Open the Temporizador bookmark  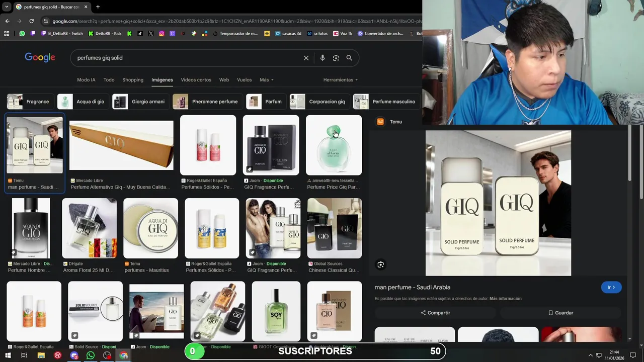(x=235, y=34)
